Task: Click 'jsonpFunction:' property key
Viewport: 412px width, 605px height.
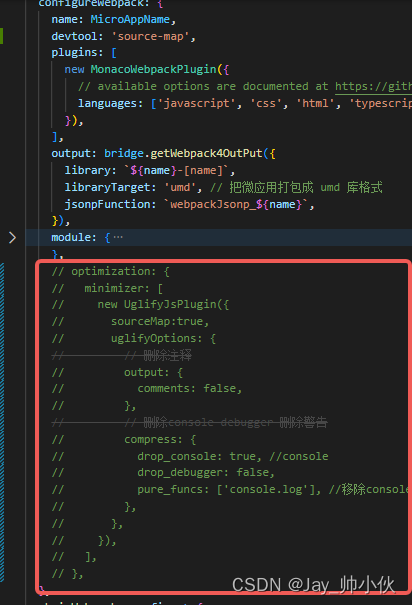Action: 110,204
